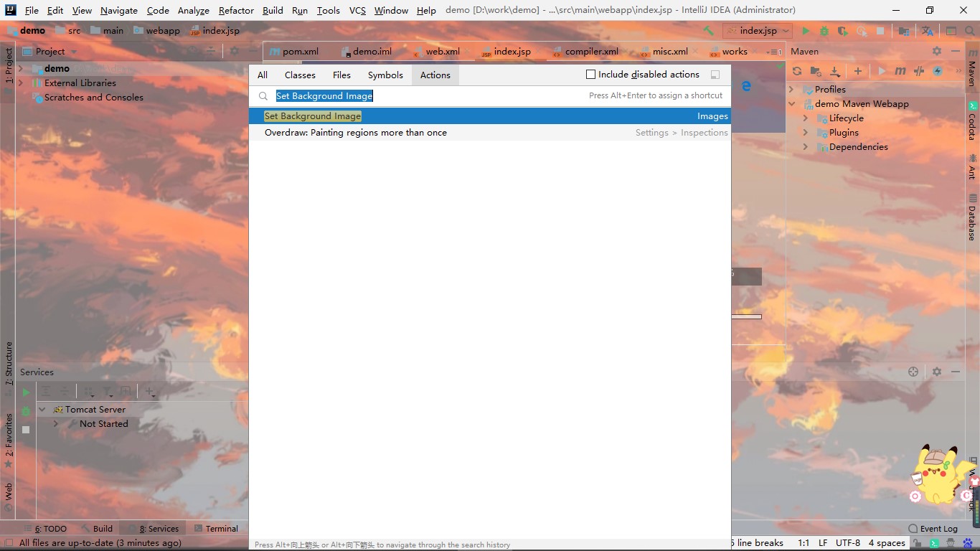Show hidden editor tabs list dropdown
Image resolution: width=980 pixels, height=551 pixels.
tap(774, 52)
